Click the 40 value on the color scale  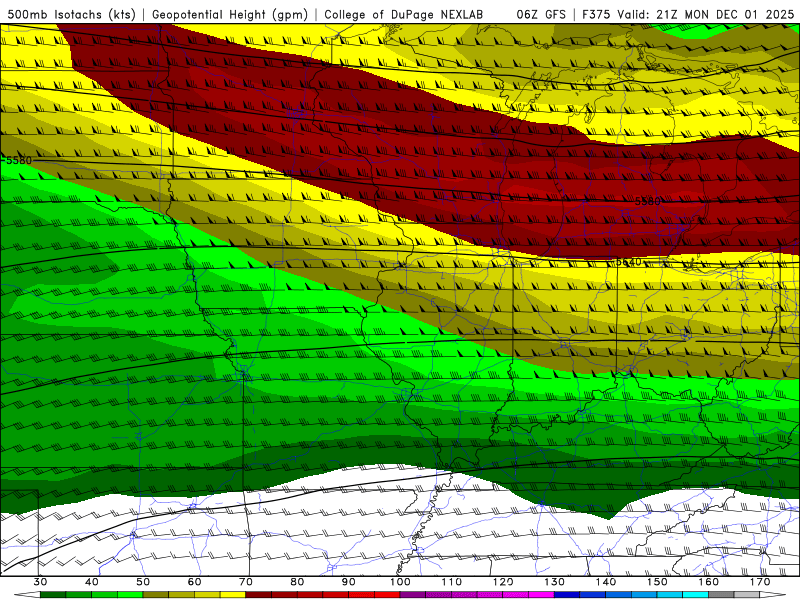tap(92, 582)
